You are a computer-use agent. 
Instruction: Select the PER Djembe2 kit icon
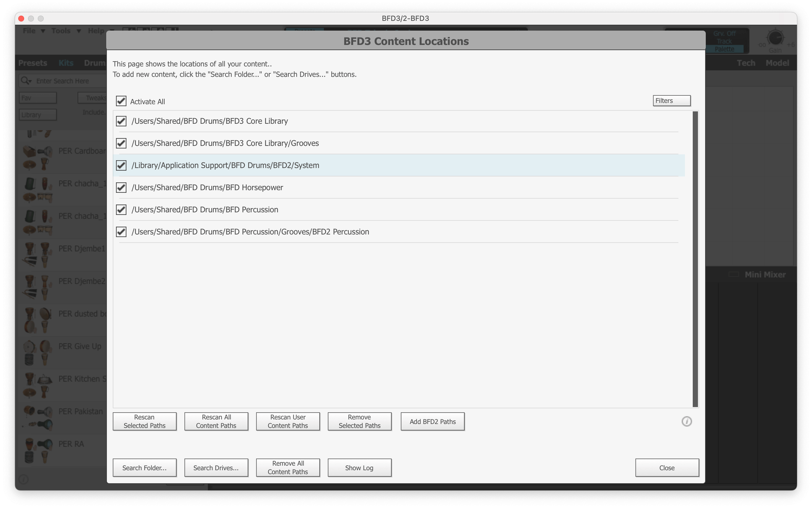point(38,288)
